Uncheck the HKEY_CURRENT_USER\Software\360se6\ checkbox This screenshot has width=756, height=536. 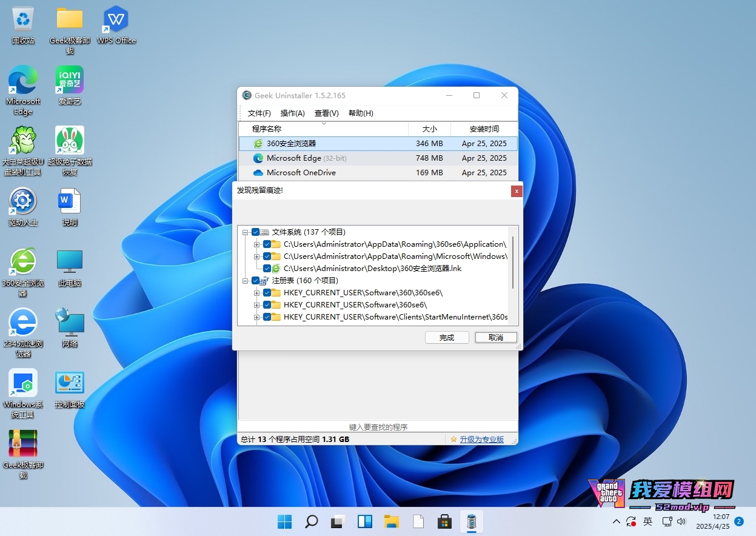point(267,305)
